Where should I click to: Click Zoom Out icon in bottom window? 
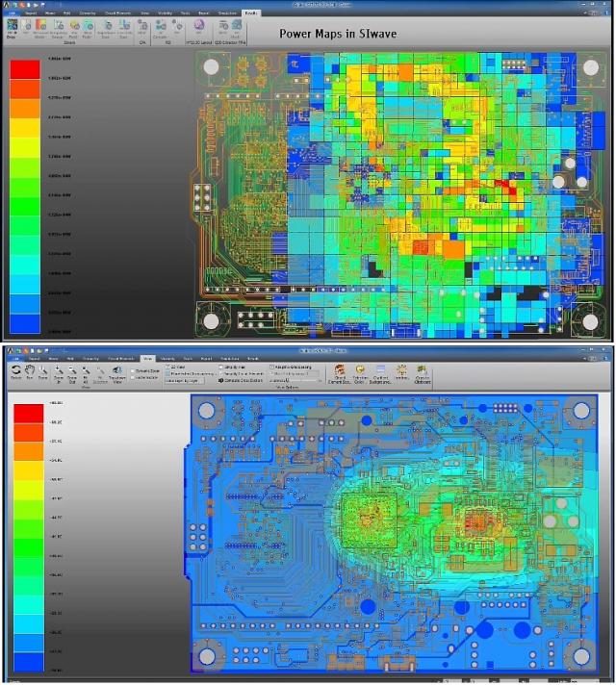coord(72,375)
